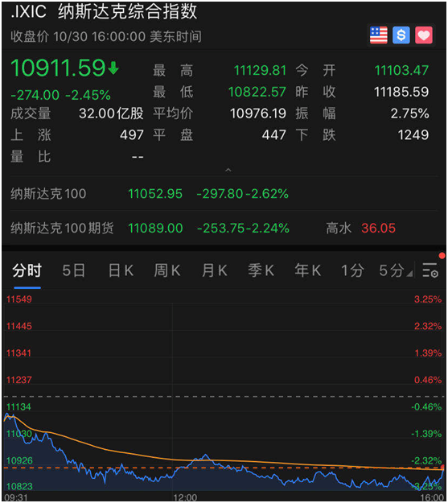
Task: Select the 年K tab
Action: 308,270
